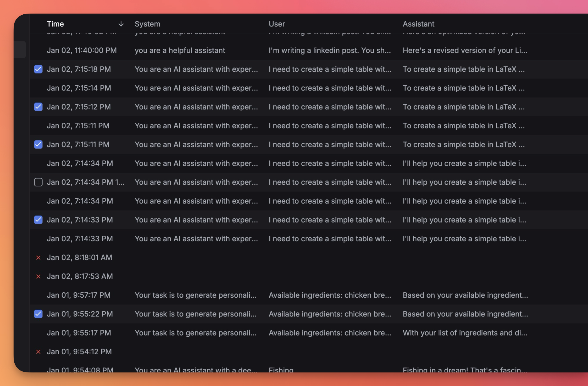Select the Jan 02, 7:15:14 PM timestamp

[x=79, y=88]
